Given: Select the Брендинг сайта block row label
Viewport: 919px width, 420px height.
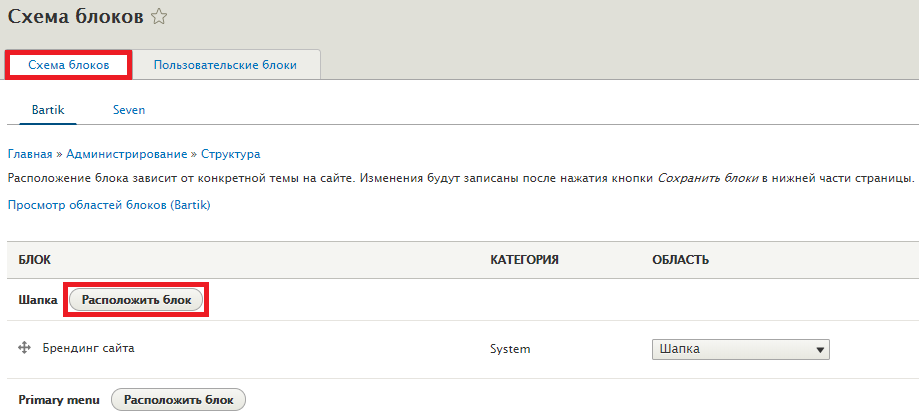Looking at the screenshot, I should (x=89, y=349).
